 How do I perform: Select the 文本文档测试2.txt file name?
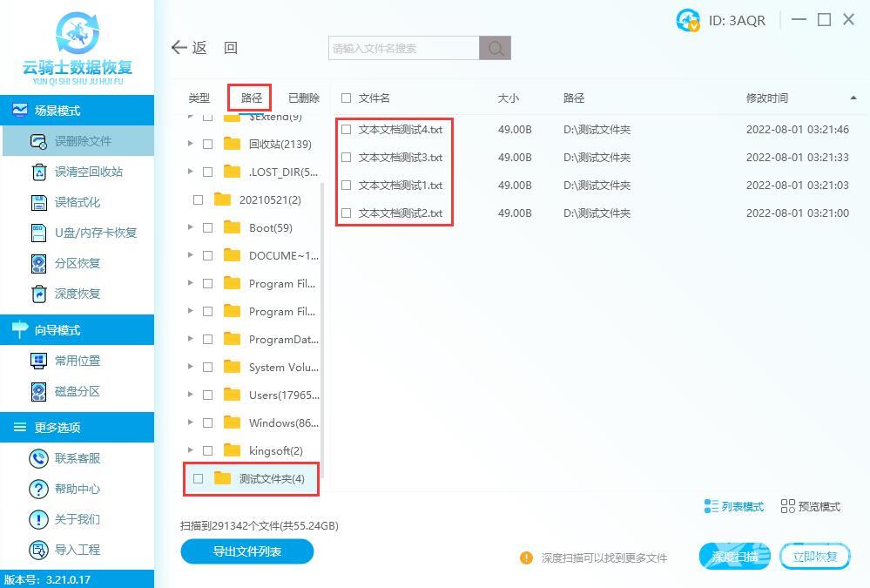(x=401, y=213)
